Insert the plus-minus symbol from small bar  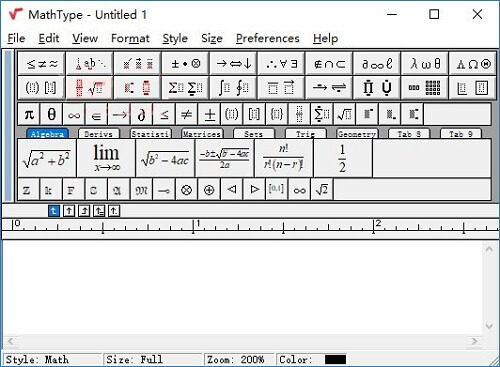210,114
